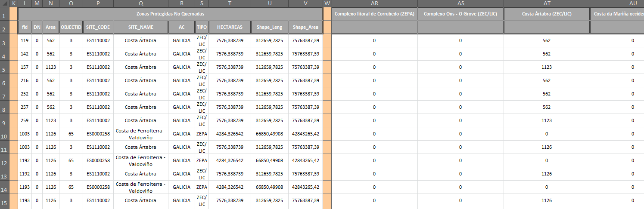Click SITE_CODE cell ES0000258 in row 10

pyautogui.click(x=98, y=134)
